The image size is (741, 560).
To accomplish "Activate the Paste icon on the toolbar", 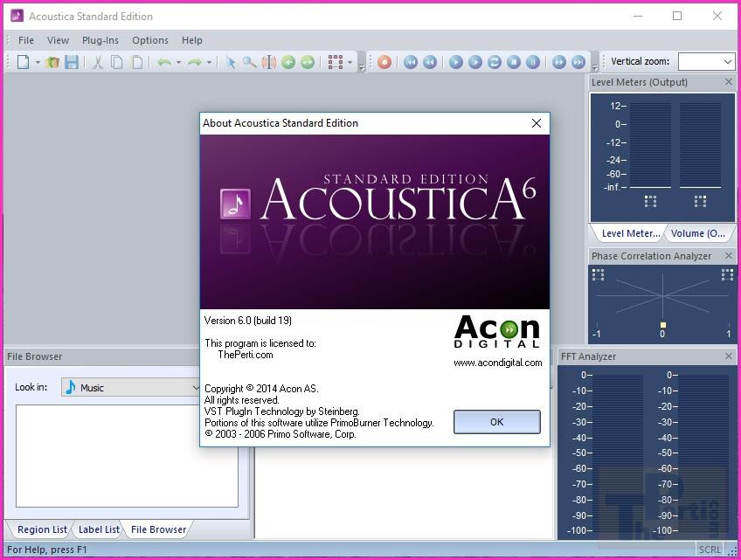I will 137,62.
